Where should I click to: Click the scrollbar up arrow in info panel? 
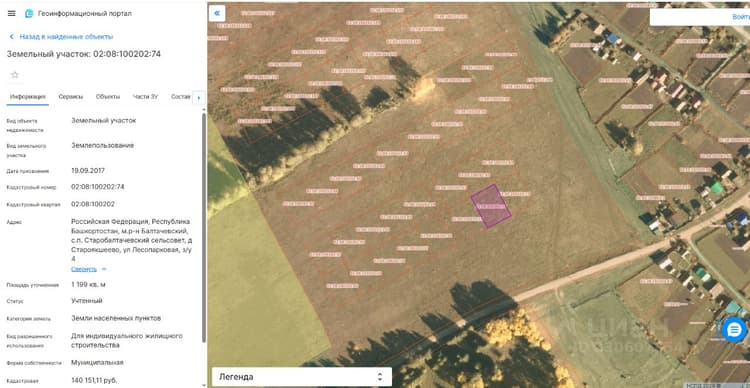[x=204, y=111]
